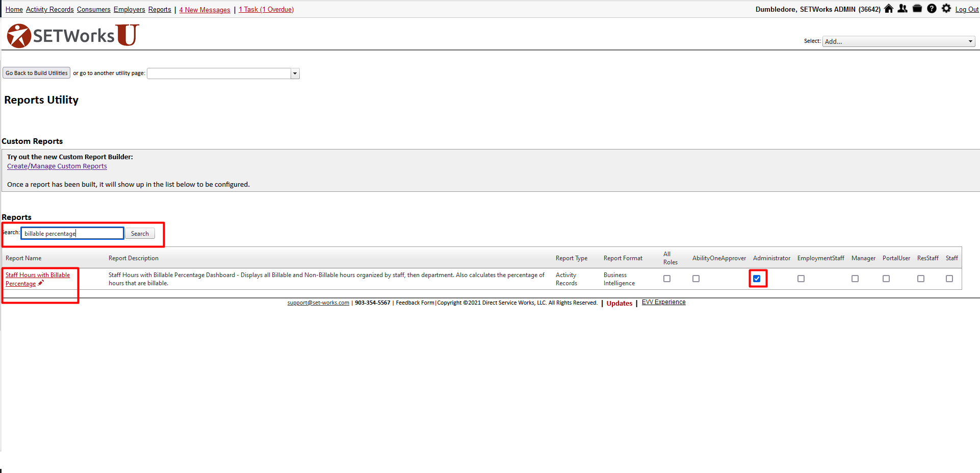Open the settings gear icon
This screenshot has width=980, height=473.
point(946,9)
